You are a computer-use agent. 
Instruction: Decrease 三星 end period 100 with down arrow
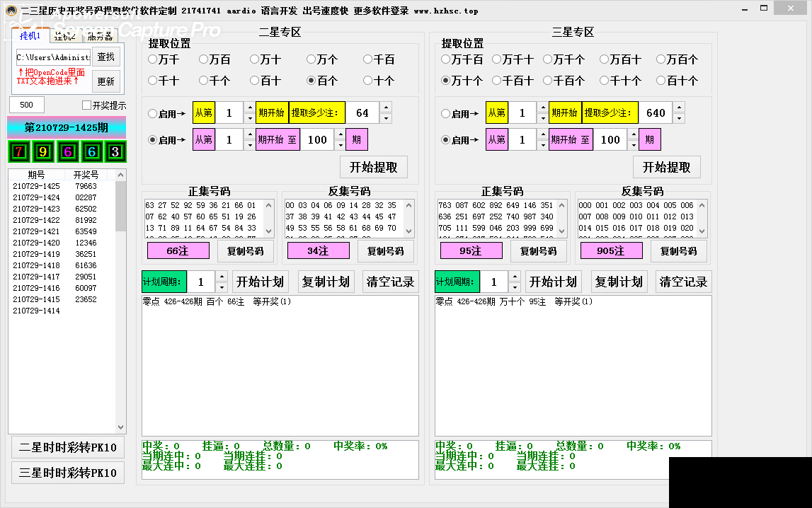pos(634,145)
